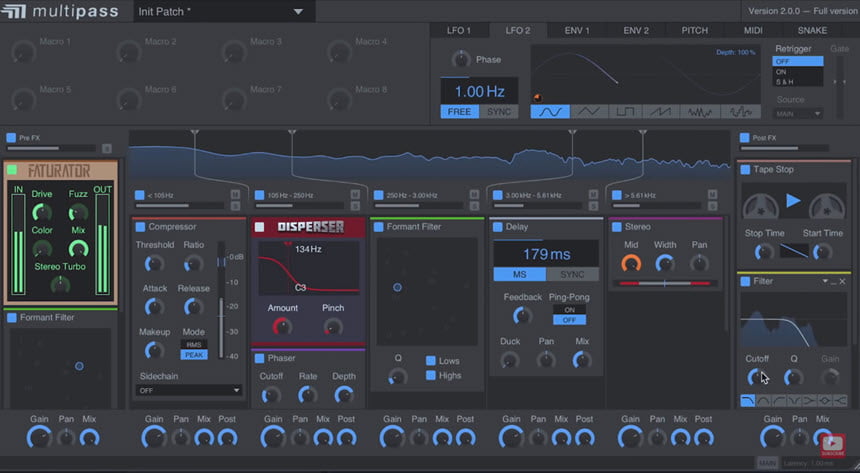860x473 pixels.
Task: Mute the 105 Hz - 250 Hz band
Action: coord(355,194)
